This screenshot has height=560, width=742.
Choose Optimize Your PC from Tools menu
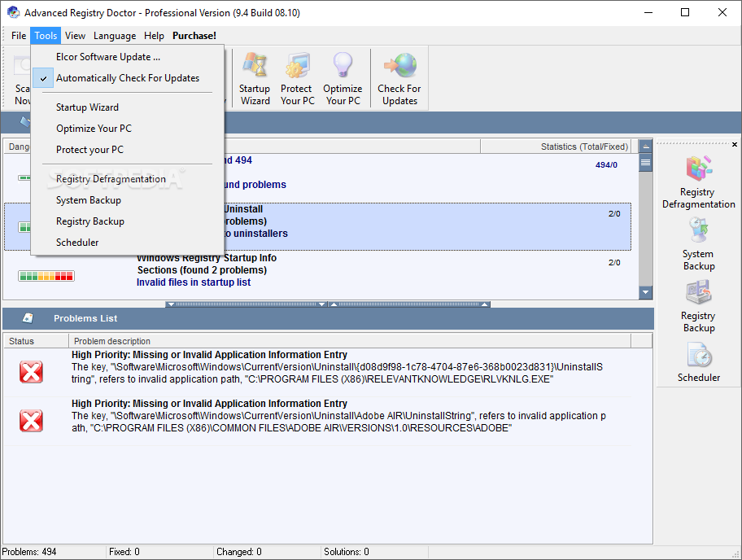point(127,129)
